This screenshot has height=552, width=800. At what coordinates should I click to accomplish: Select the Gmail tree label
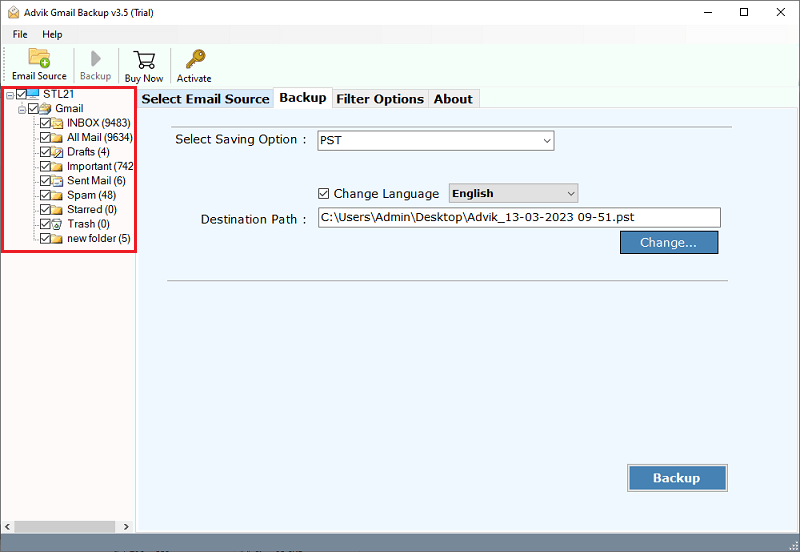69,109
